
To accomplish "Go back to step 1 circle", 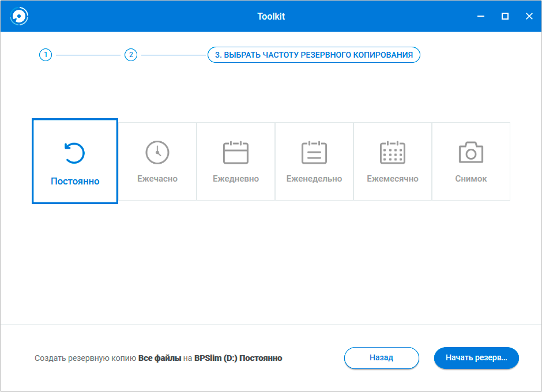I will coord(46,55).
